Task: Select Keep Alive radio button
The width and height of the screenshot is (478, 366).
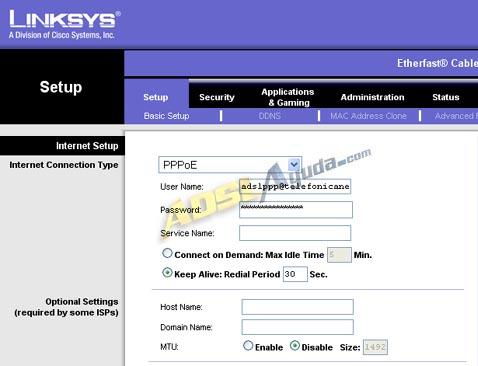Action: pos(167,273)
